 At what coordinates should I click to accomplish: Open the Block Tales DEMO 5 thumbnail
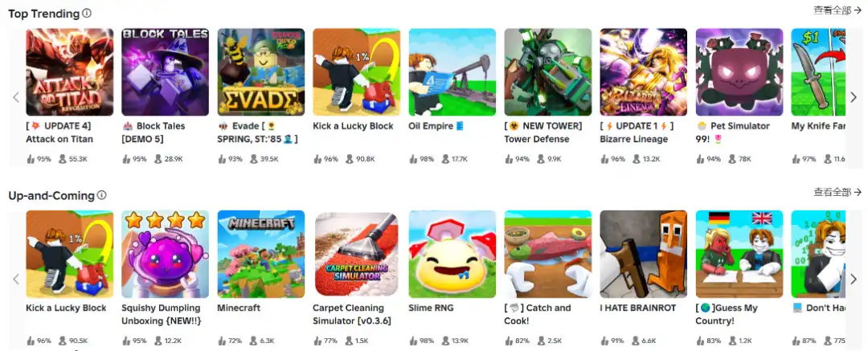(166, 72)
